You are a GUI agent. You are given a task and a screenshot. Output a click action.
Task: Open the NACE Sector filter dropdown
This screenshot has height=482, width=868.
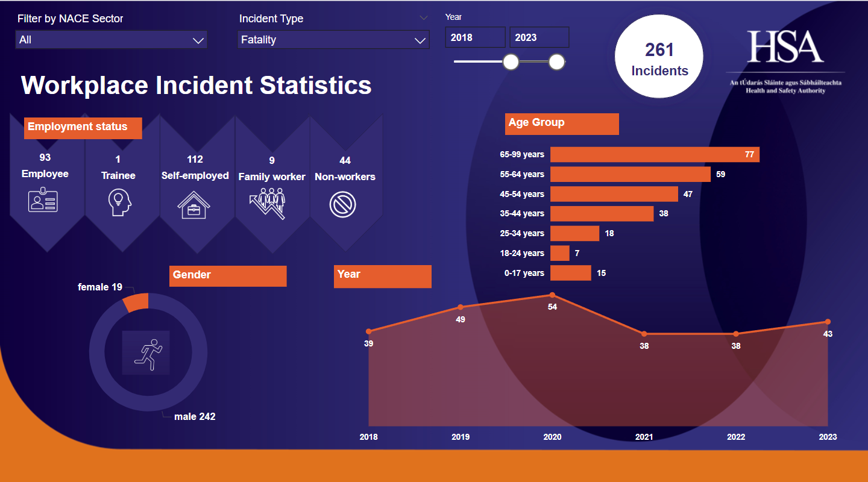(111, 40)
